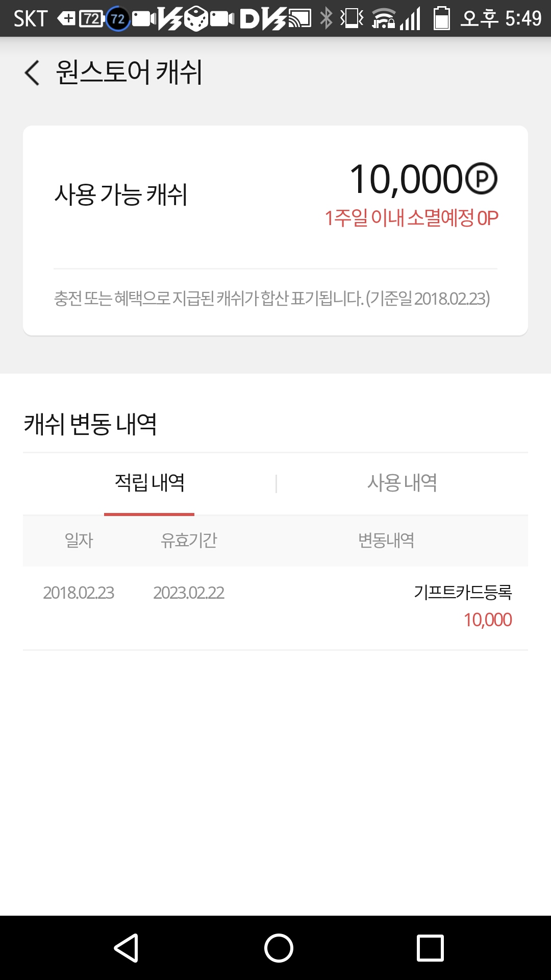Switch to the 사용 내역 tab
This screenshot has height=980, width=551.
(x=402, y=483)
